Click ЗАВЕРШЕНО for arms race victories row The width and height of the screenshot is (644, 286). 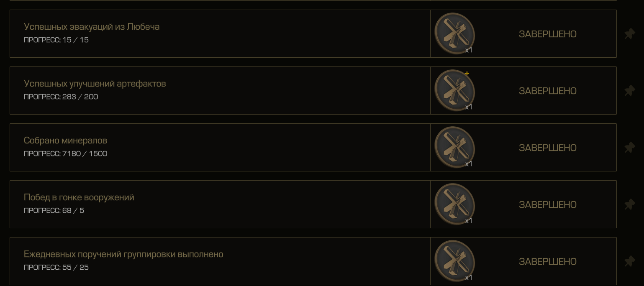[x=548, y=205]
